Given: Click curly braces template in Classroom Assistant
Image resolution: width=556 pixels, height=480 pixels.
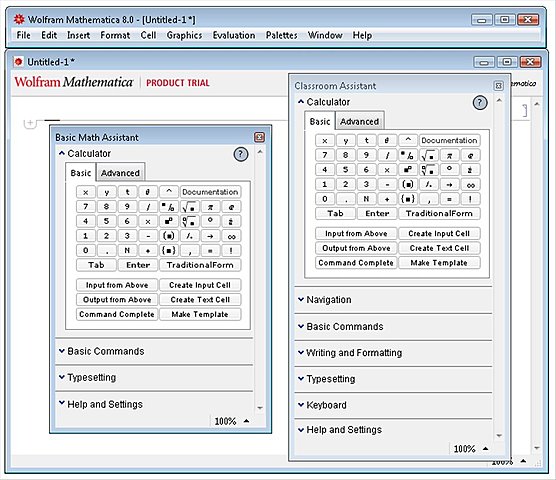Looking at the screenshot, I should pyautogui.click(x=408, y=199).
